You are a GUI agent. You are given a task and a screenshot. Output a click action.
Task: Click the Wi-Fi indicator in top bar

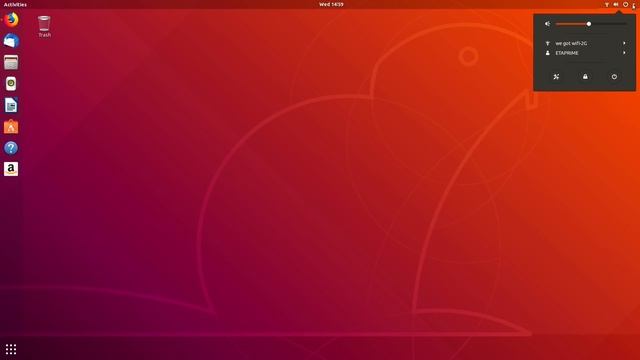(x=607, y=4)
